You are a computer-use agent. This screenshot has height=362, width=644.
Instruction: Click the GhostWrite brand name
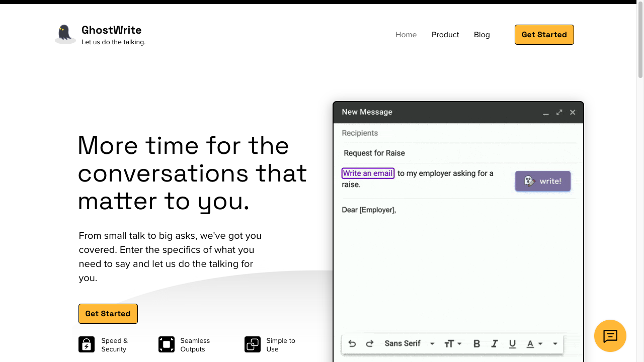112,30
